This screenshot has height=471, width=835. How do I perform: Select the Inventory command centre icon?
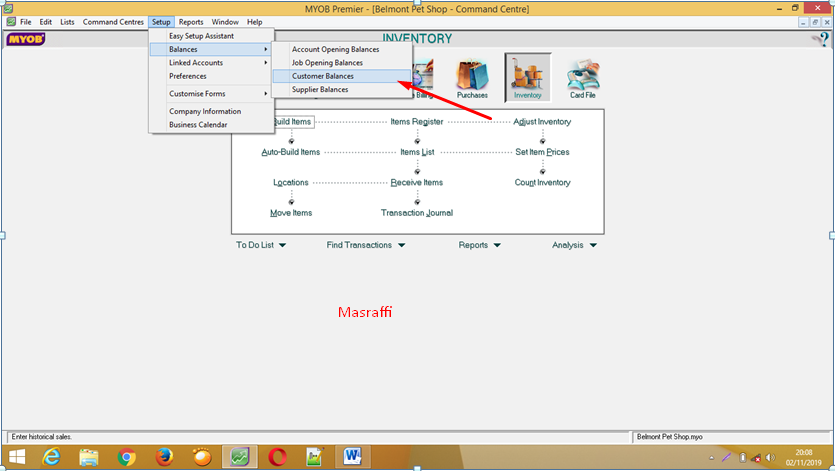click(x=528, y=78)
